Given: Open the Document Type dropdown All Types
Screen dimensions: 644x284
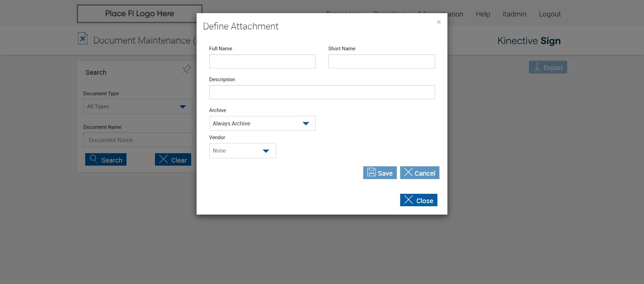Looking at the screenshot, I should point(138,107).
